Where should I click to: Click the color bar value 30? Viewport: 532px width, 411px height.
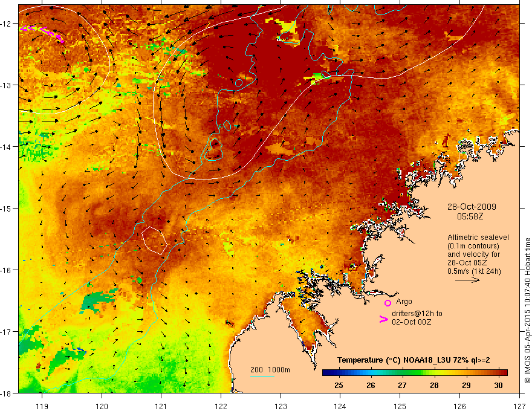498,385
